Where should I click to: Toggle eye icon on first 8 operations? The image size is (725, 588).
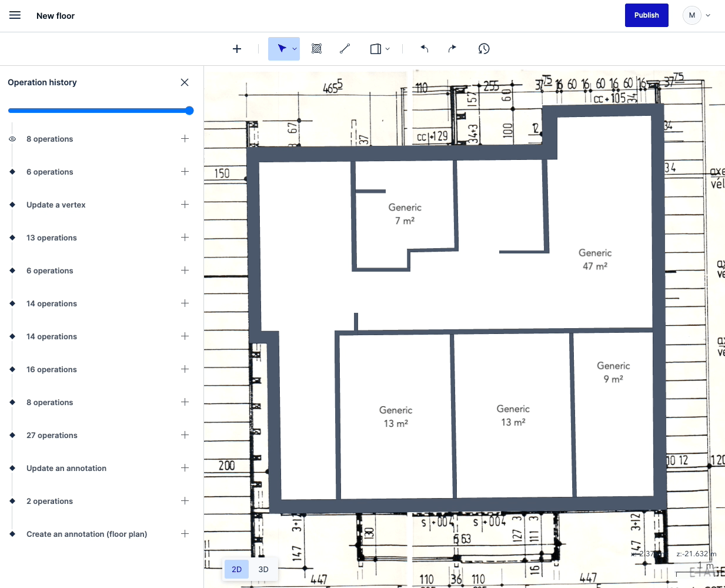pyautogui.click(x=12, y=139)
